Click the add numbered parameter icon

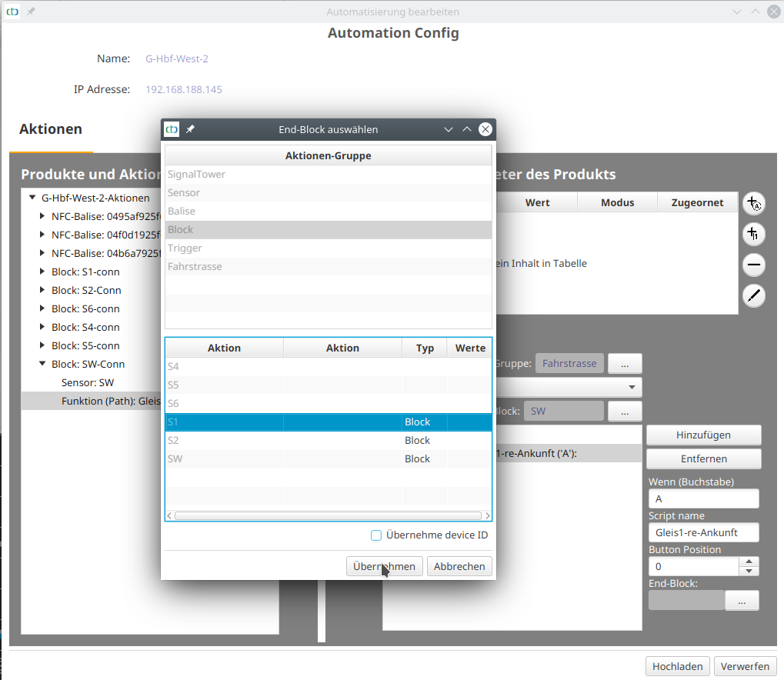[754, 234]
